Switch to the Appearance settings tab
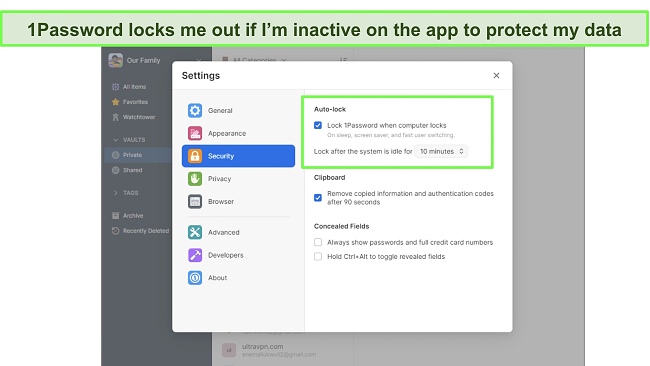 238,133
